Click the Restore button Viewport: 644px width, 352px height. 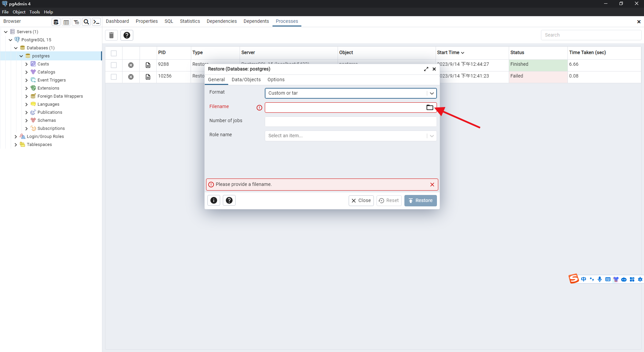click(x=420, y=200)
